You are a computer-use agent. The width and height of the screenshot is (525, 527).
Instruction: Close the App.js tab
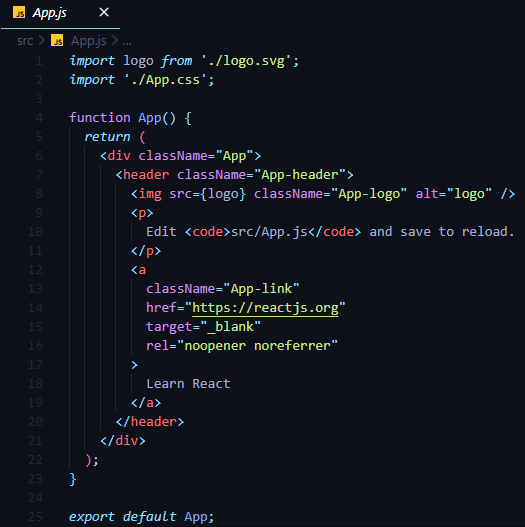104,12
